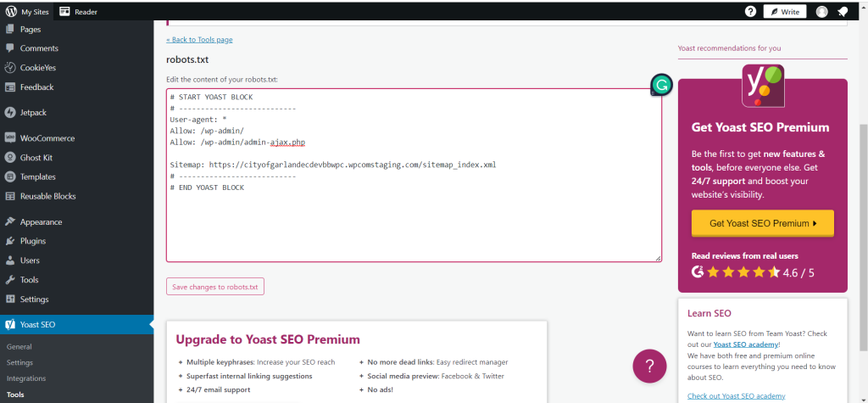Click the Get Yoast SEO Premium button
Screen dimensions: 868x403
pyautogui.click(x=762, y=223)
